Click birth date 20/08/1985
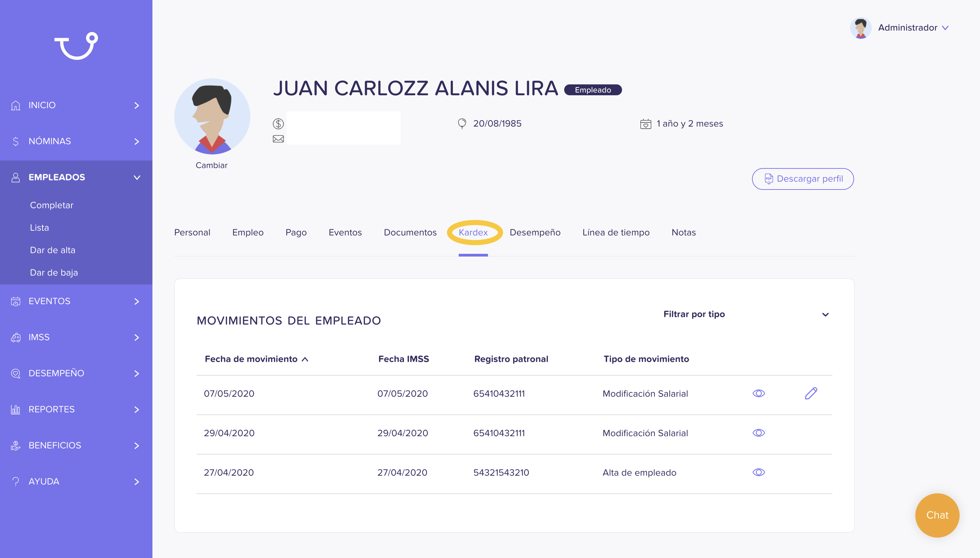 (x=497, y=124)
